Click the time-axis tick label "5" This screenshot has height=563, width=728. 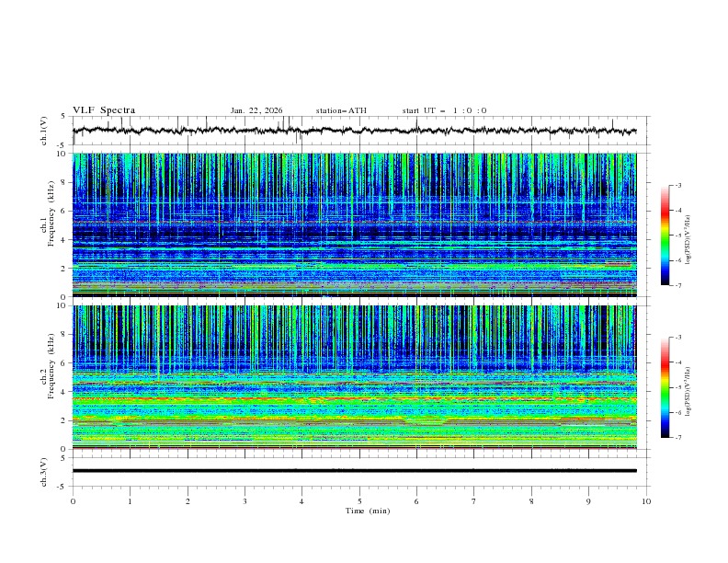click(x=359, y=501)
